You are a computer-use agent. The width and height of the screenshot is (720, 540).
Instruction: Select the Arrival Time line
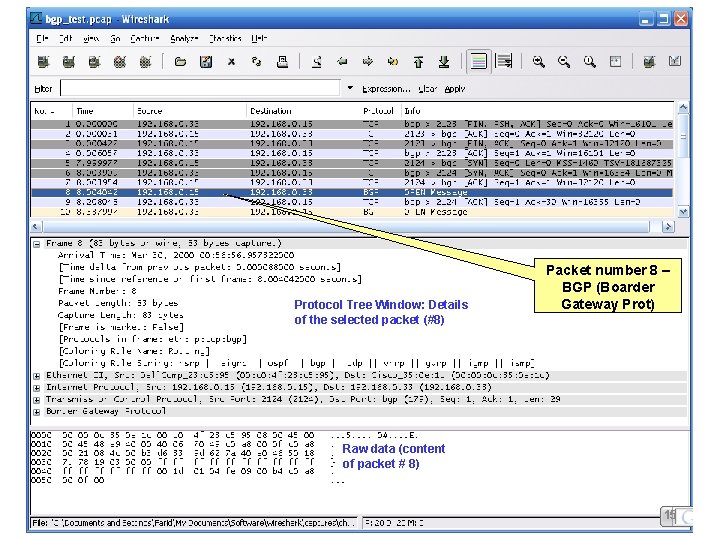(176, 255)
